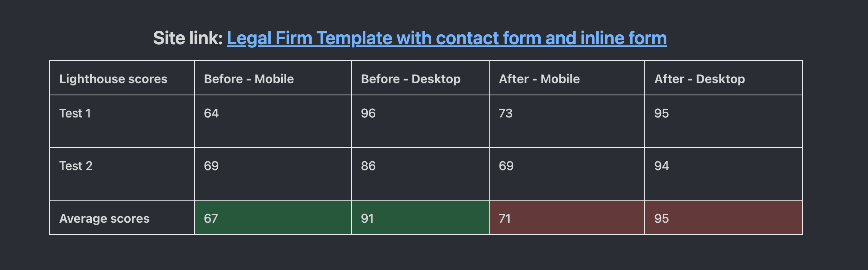Select the Before - Mobile column header
868x270 pixels.
coord(273,78)
